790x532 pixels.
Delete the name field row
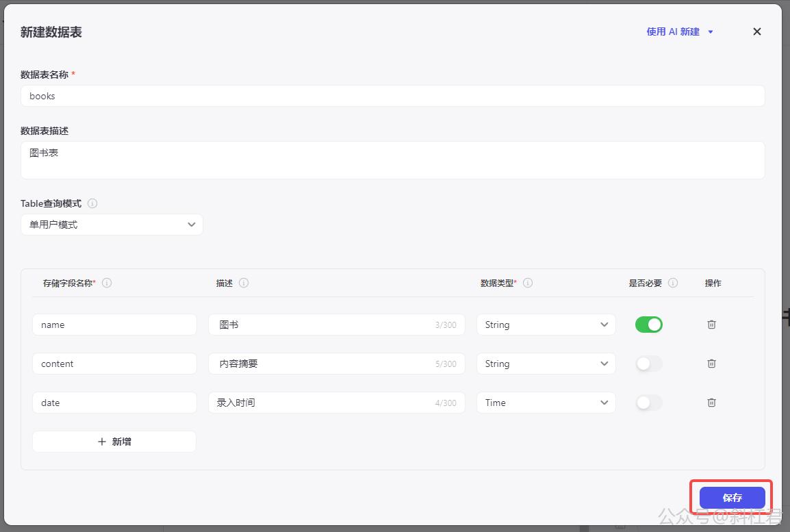click(x=711, y=325)
